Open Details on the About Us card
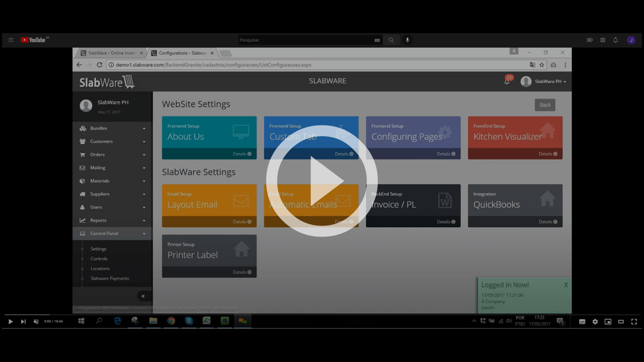644x362 pixels. tap(242, 154)
